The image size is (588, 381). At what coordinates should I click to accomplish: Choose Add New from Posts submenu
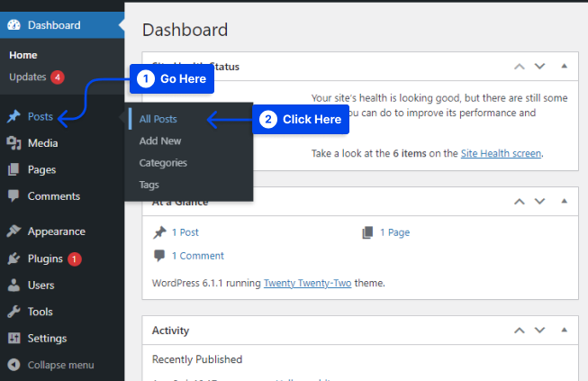tap(160, 141)
